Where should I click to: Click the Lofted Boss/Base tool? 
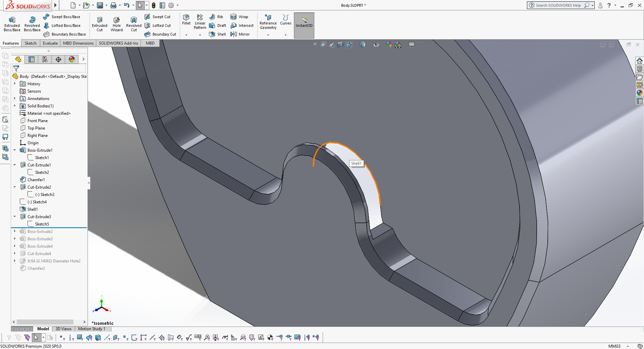(x=62, y=26)
